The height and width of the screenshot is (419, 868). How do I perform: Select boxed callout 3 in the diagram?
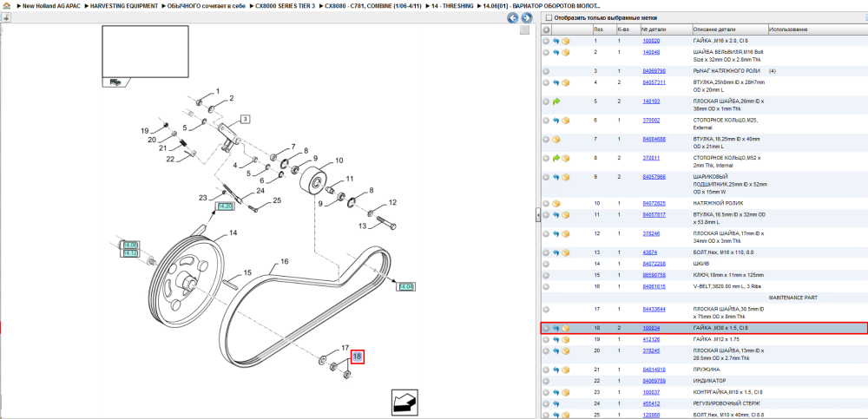246,119
